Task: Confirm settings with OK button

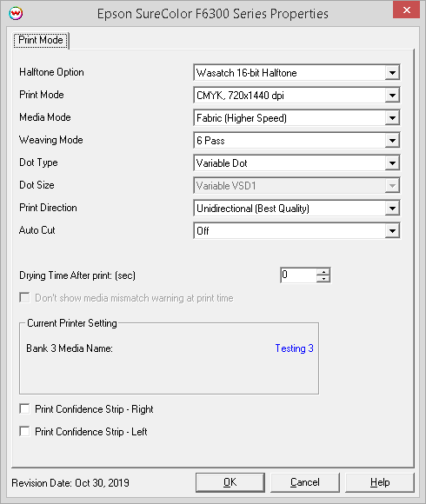Action: 230,482
